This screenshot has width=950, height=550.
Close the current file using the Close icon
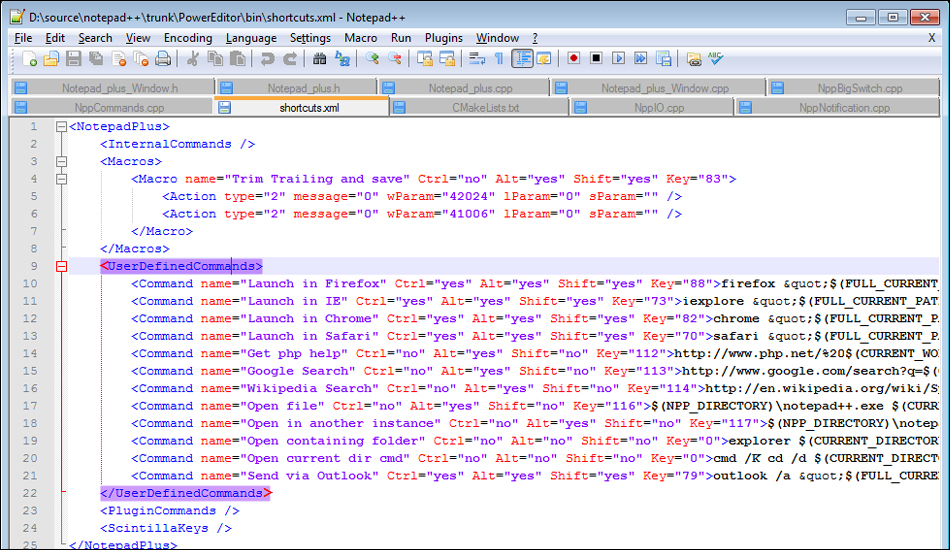pyautogui.click(x=119, y=59)
